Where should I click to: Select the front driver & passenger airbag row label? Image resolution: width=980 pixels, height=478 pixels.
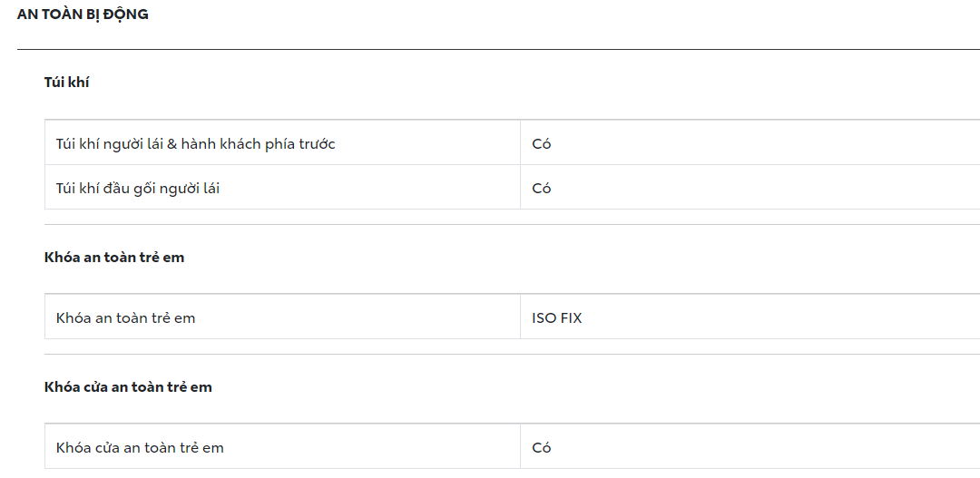[195, 144]
